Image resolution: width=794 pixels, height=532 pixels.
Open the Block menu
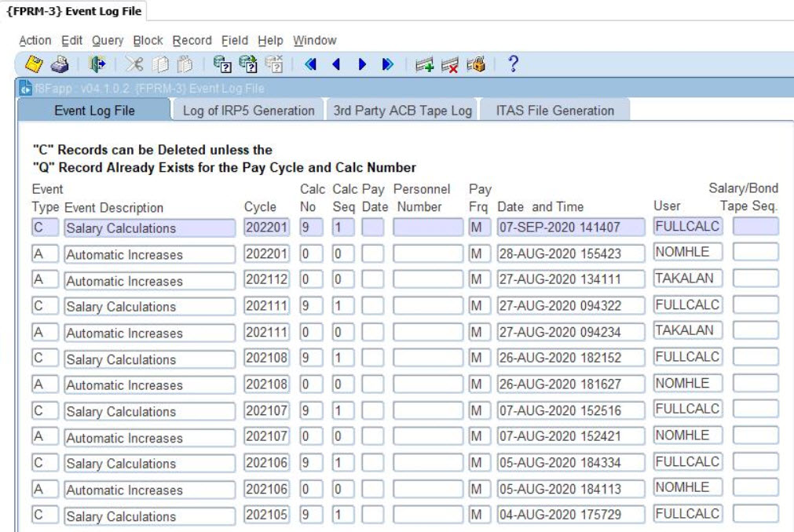point(148,41)
